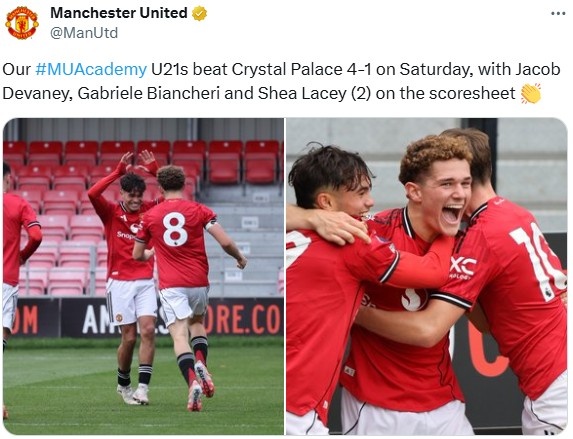Image resolution: width=573 pixels, height=439 pixels.
Task: Open the @ManUtd handle link
Action: pyautogui.click(x=84, y=33)
